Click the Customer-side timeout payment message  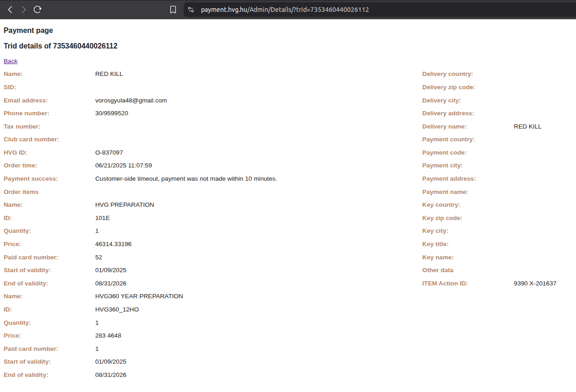186,179
